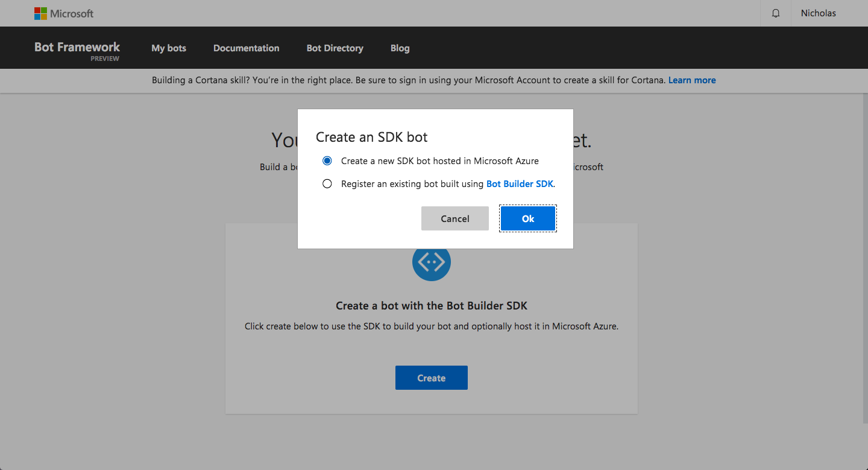The image size is (868, 470).
Task: Click the Create an SDK bot heading
Action: [x=372, y=137]
